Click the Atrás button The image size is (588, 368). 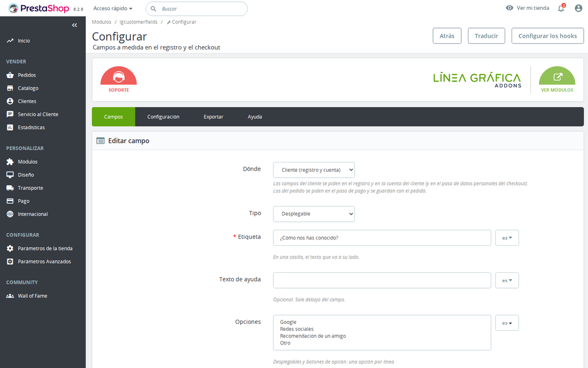pos(447,36)
